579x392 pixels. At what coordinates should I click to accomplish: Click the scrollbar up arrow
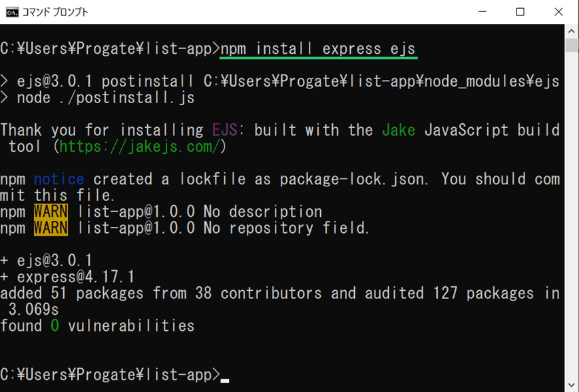(572, 31)
